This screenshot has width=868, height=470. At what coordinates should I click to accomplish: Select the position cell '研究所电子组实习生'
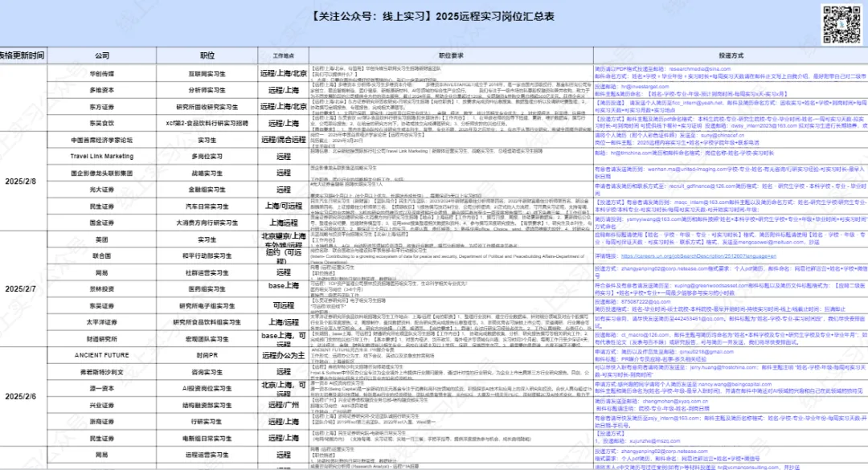tap(207, 305)
